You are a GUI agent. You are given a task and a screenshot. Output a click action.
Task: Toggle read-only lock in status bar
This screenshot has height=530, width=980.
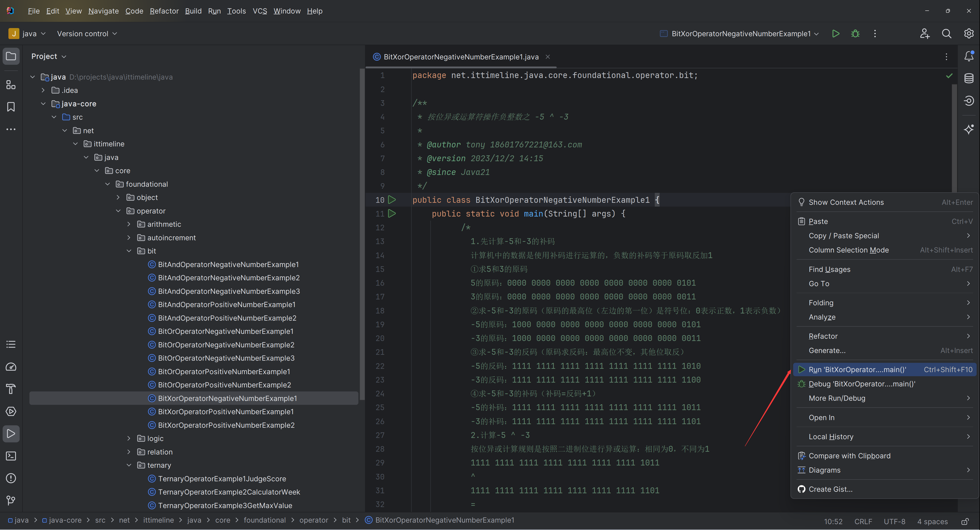[965, 521]
